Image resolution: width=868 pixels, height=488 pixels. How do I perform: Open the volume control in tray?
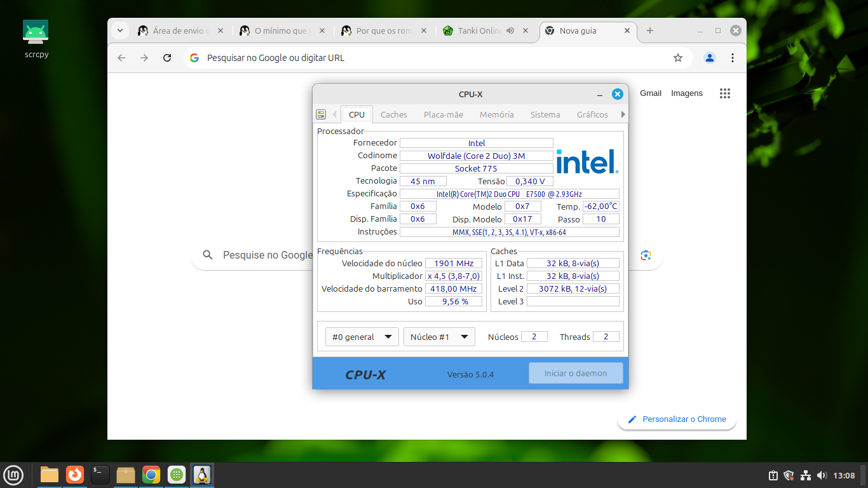[x=822, y=475]
